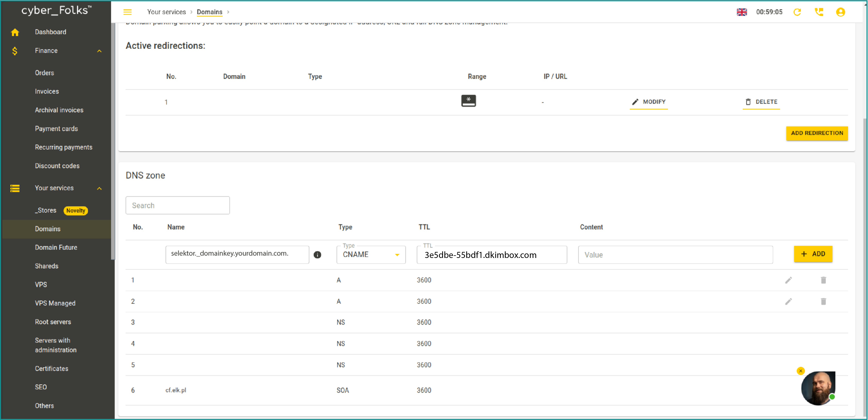
Task: Click the MODIFY redirection button
Action: tap(649, 102)
